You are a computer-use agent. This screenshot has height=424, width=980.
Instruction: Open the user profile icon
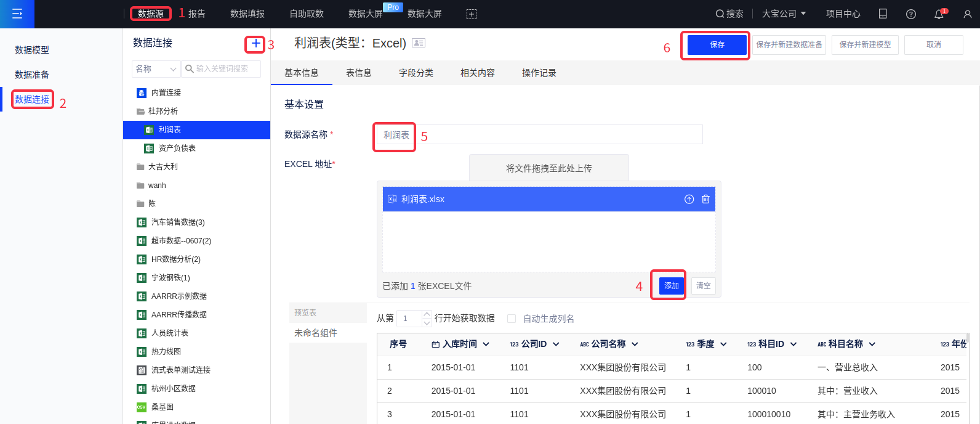(x=967, y=14)
